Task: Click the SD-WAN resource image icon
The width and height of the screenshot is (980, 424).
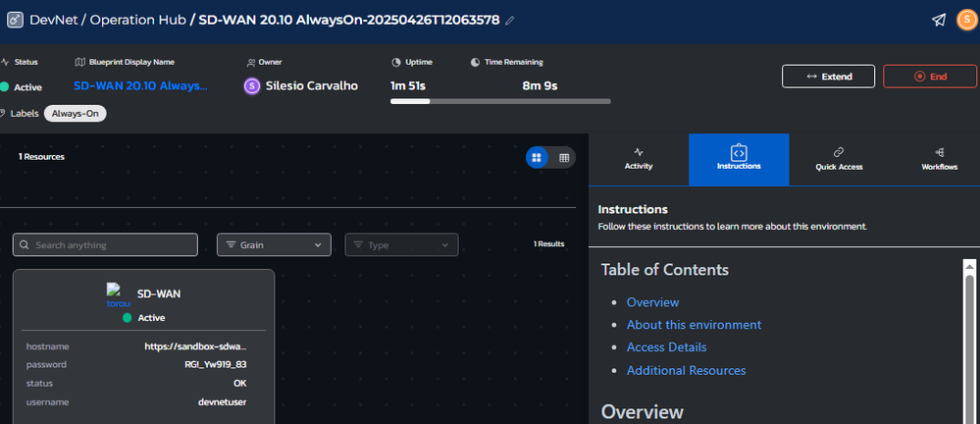Action: click(x=119, y=295)
